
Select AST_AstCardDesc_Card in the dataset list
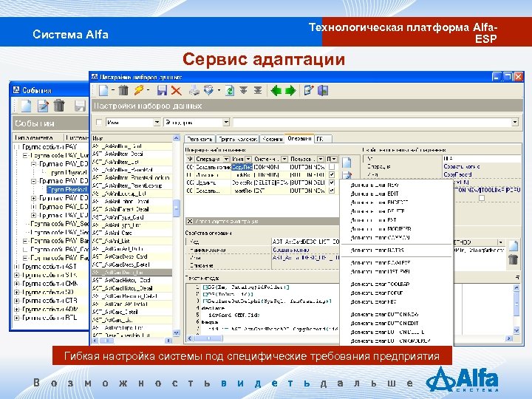(x=132, y=256)
